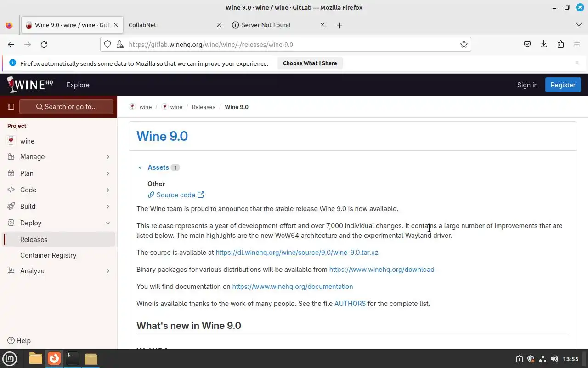The width and height of the screenshot is (588, 368).
Task: Click the Sign in link
Action: pyautogui.click(x=527, y=85)
